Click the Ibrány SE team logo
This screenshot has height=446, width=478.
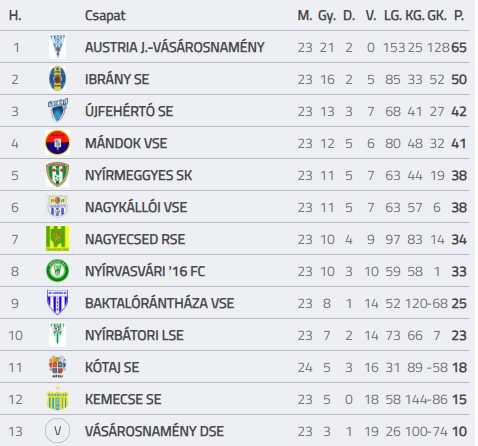57,79
